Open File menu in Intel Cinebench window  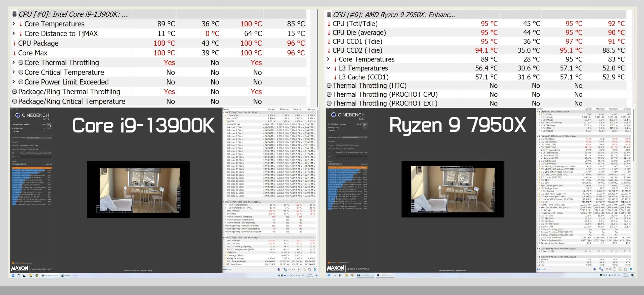coord(12,109)
